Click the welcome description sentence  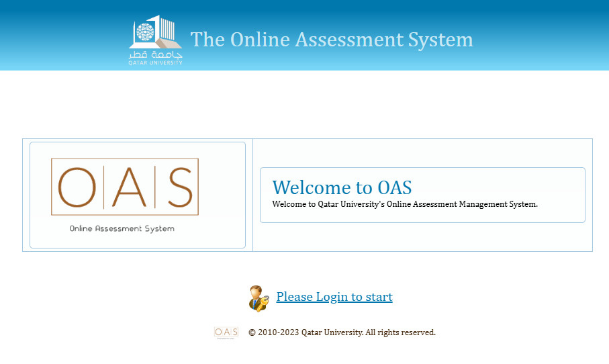point(405,204)
